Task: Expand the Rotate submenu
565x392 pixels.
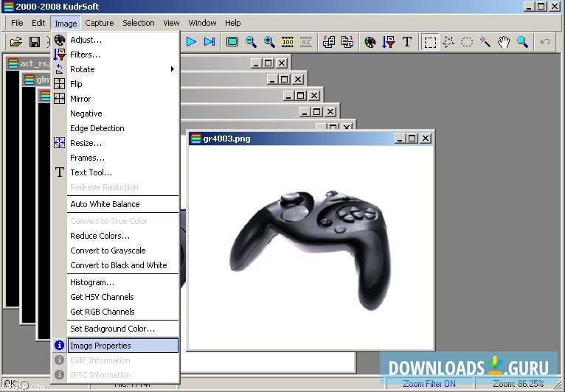Action: (x=115, y=69)
